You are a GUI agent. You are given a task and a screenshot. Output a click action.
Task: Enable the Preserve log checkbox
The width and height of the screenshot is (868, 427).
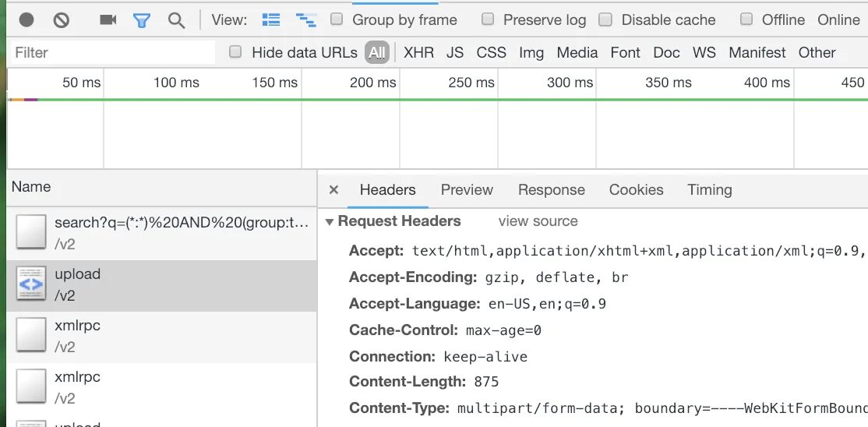[x=488, y=19]
